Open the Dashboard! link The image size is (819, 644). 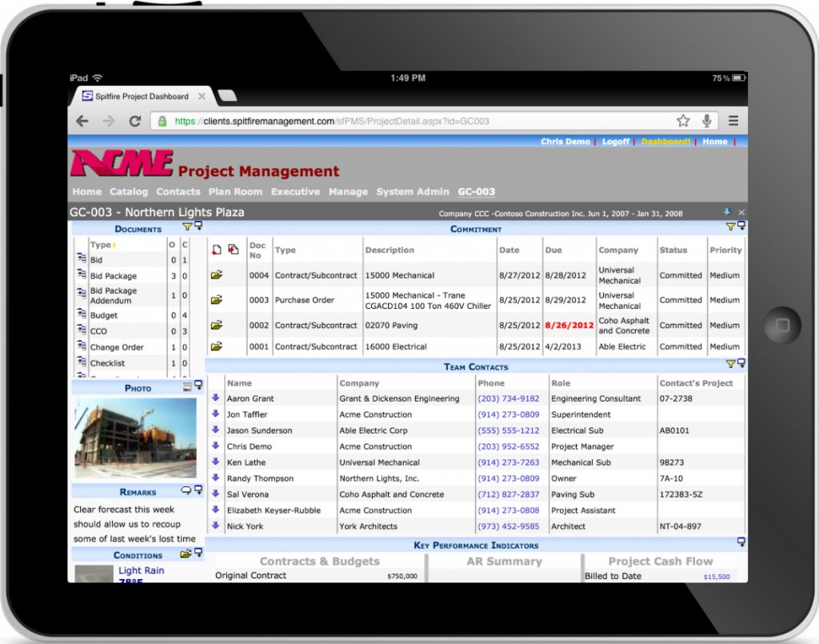pyautogui.click(x=665, y=142)
